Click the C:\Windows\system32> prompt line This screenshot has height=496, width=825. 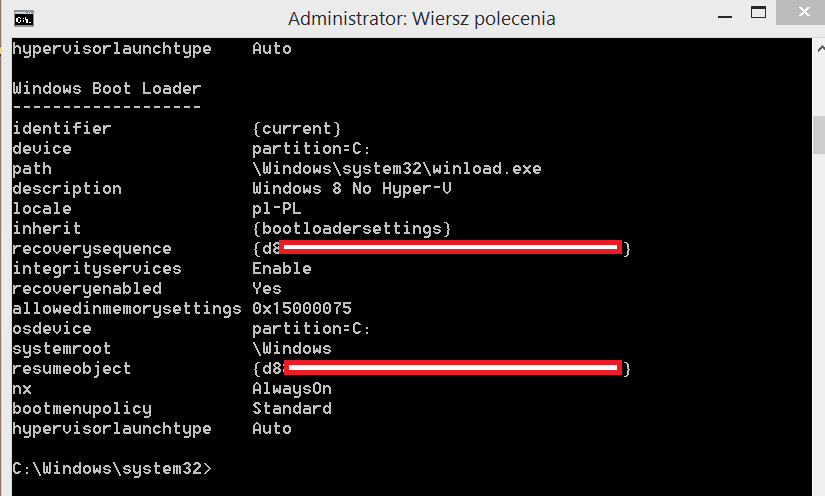pyautogui.click(x=112, y=468)
